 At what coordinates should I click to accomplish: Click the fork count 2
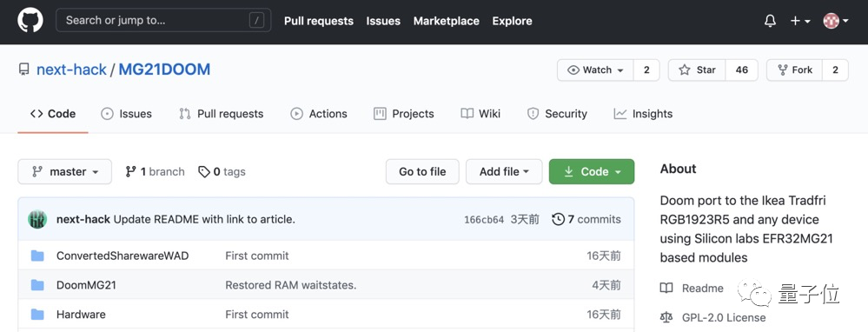pyautogui.click(x=835, y=70)
